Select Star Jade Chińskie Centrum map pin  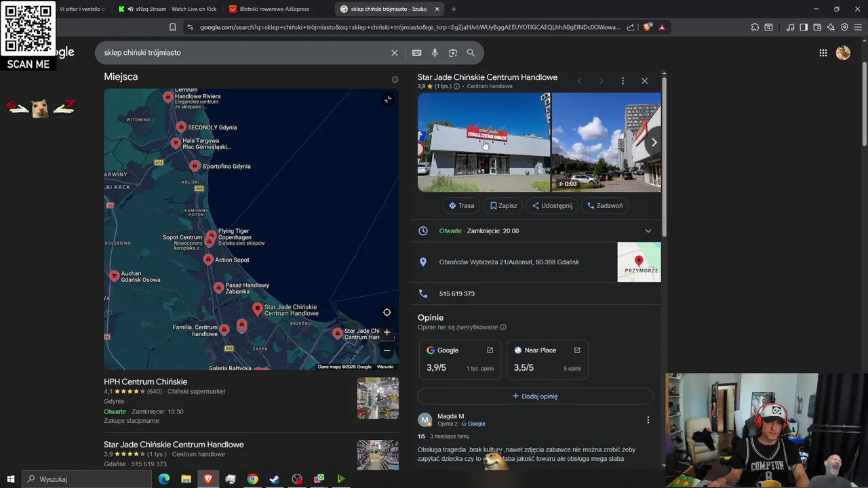click(x=257, y=310)
